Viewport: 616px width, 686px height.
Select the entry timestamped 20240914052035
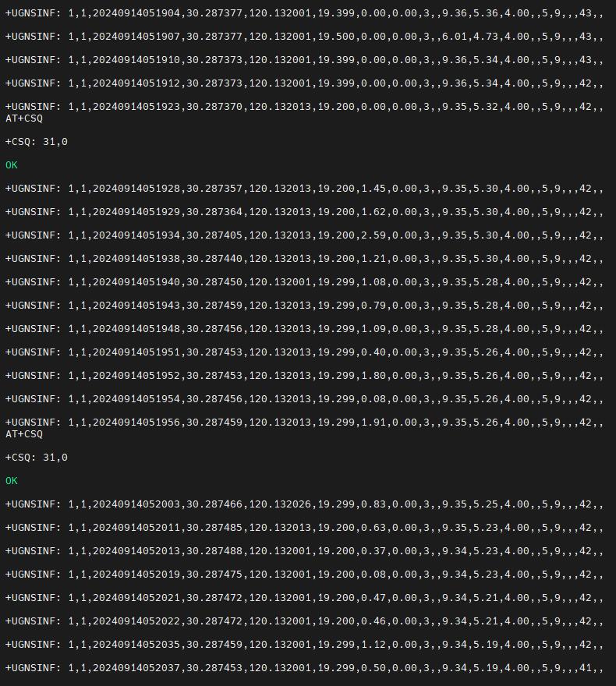pyautogui.click(x=305, y=645)
